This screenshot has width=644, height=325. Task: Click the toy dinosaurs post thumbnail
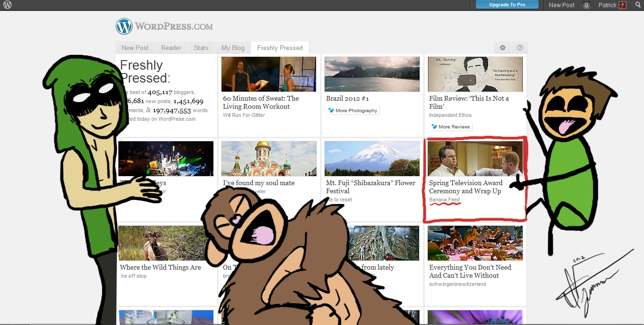[475, 243]
